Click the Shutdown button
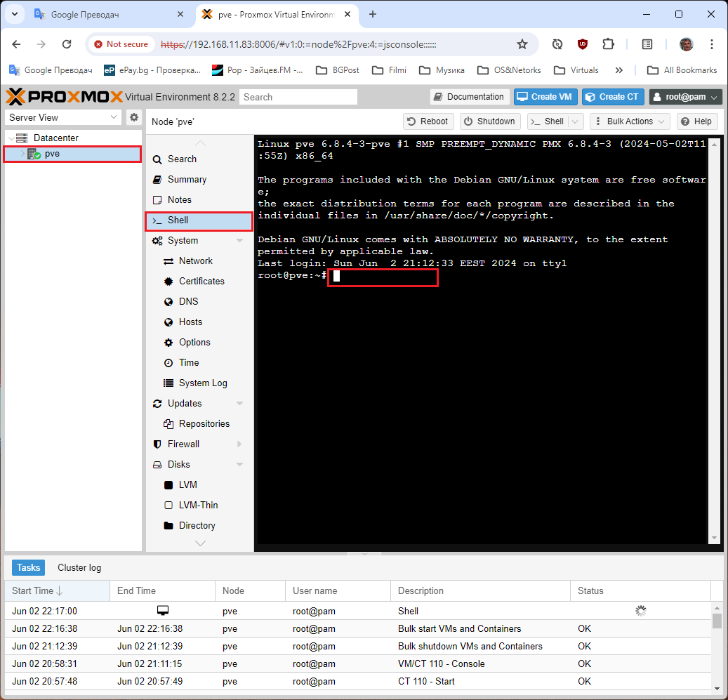The height and width of the screenshot is (700, 728). coord(490,121)
